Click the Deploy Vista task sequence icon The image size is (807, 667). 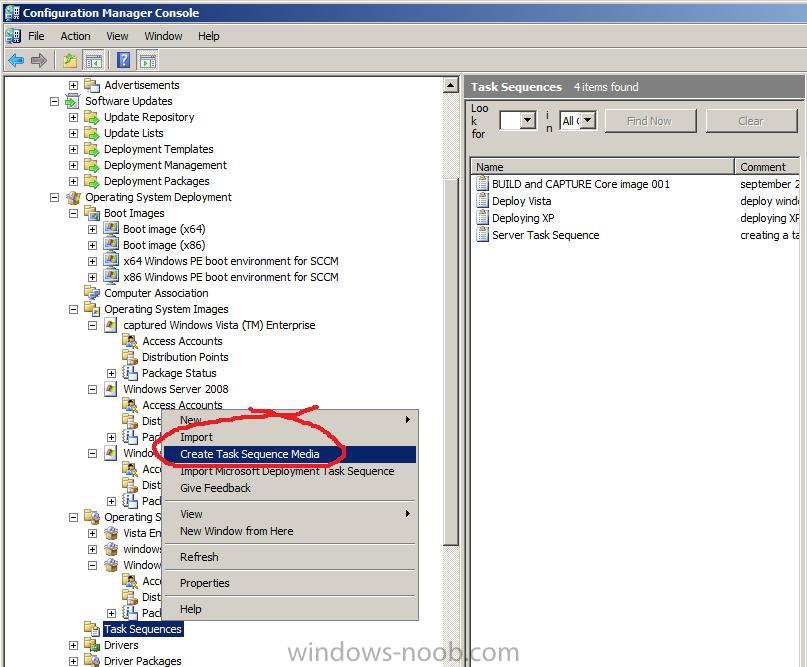pyautogui.click(x=482, y=201)
